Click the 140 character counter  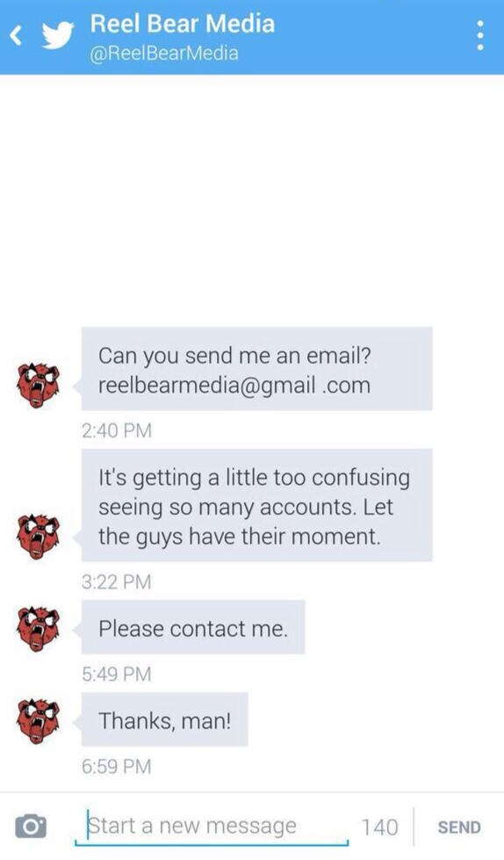pos(379,827)
